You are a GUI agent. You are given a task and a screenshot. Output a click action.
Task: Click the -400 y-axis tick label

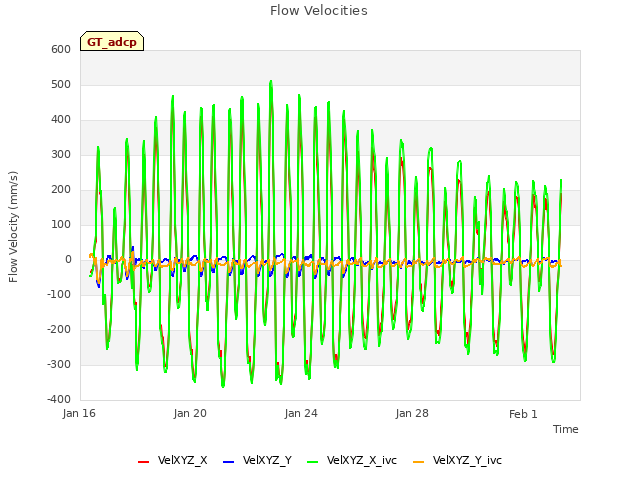point(59,400)
